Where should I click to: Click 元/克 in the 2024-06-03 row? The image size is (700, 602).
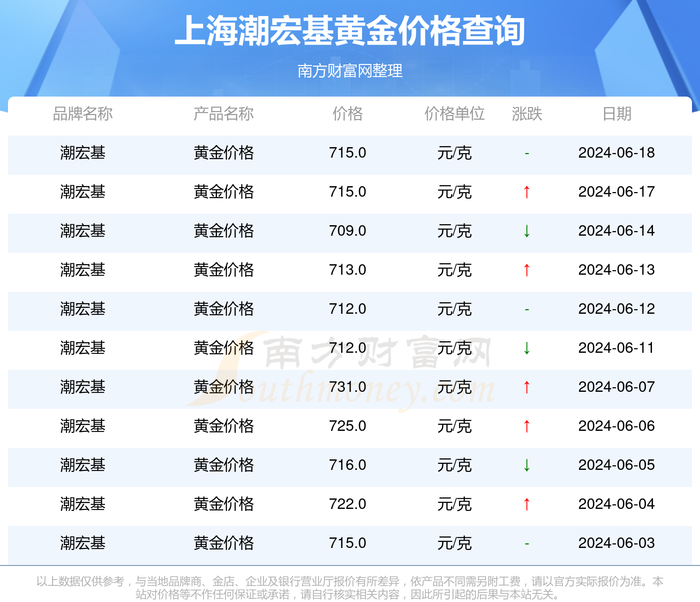click(x=454, y=543)
